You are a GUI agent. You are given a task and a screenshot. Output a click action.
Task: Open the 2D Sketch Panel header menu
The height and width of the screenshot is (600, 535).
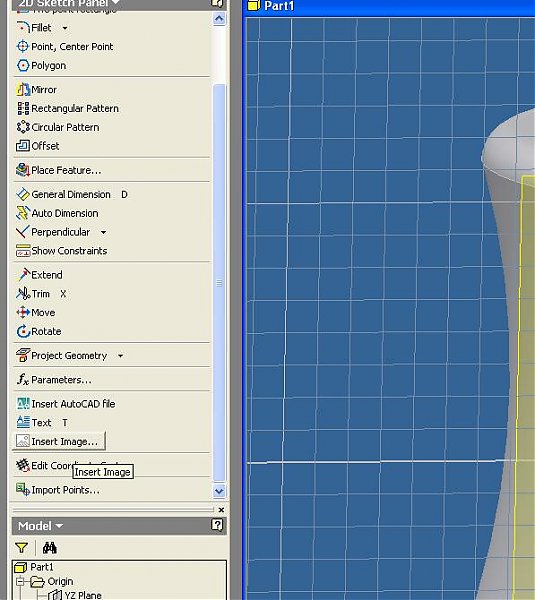pyautogui.click(x=69, y=4)
